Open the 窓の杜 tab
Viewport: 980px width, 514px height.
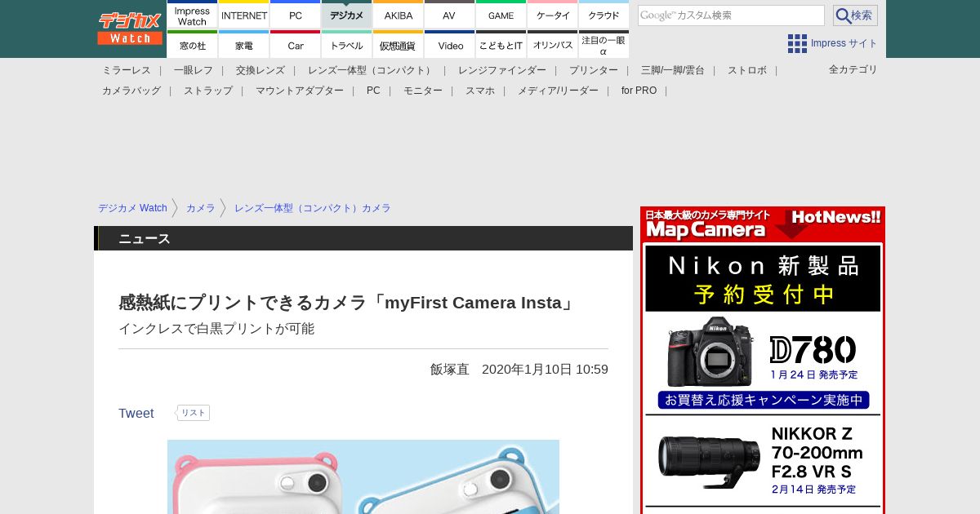(192, 44)
